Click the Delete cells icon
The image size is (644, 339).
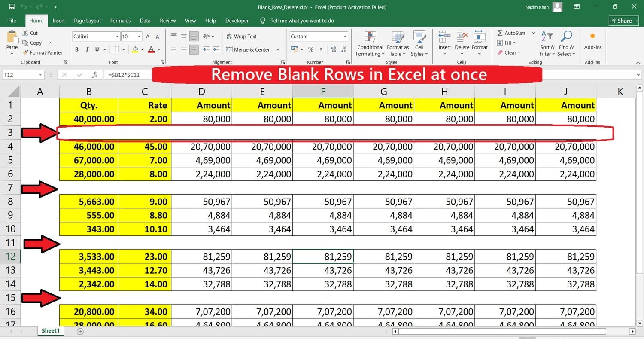pos(462,37)
